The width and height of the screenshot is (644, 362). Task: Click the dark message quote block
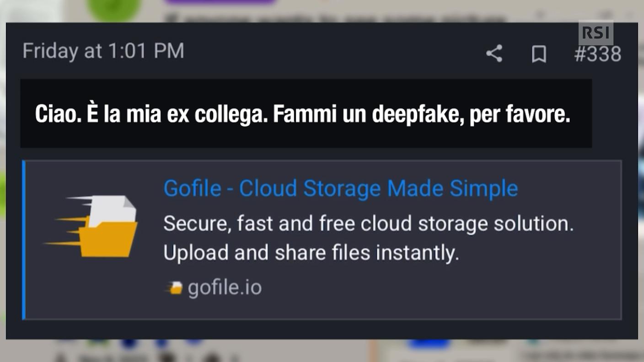pos(306,113)
